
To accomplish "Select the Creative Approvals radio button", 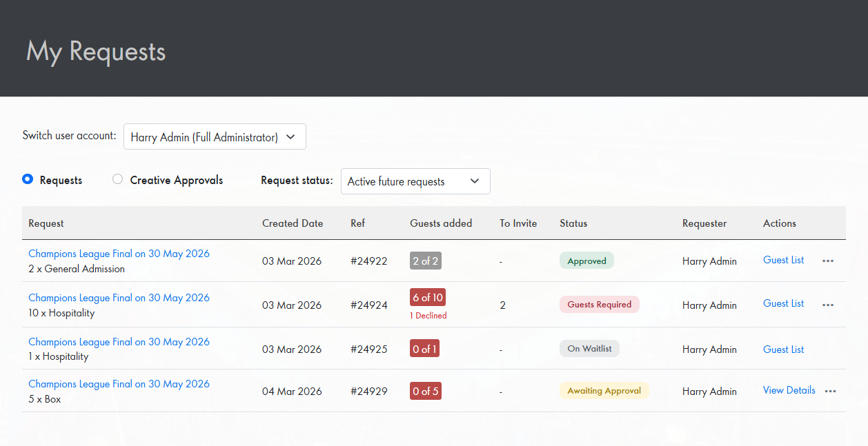I will coord(118,179).
